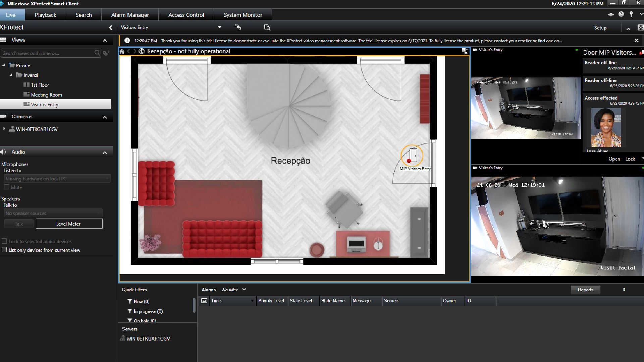Click the server icon for WIN-0ETKGAR1CGV under Servers
This screenshot has width=644, height=362.
coord(122,338)
